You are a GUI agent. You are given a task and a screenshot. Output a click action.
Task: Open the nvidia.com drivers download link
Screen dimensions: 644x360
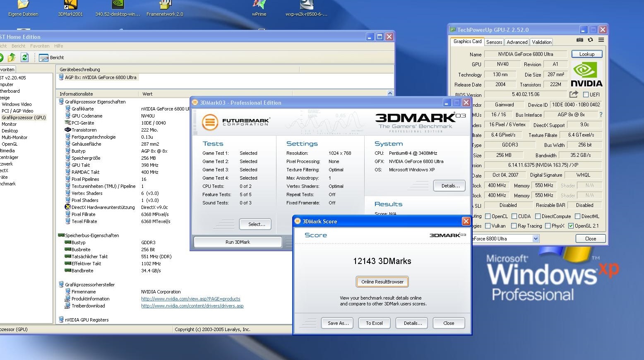coord(192,306)
